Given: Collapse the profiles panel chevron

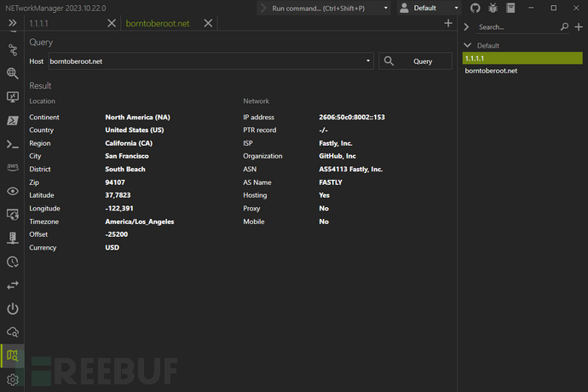Looking at the screenshot, I should [x=466, y=27].
